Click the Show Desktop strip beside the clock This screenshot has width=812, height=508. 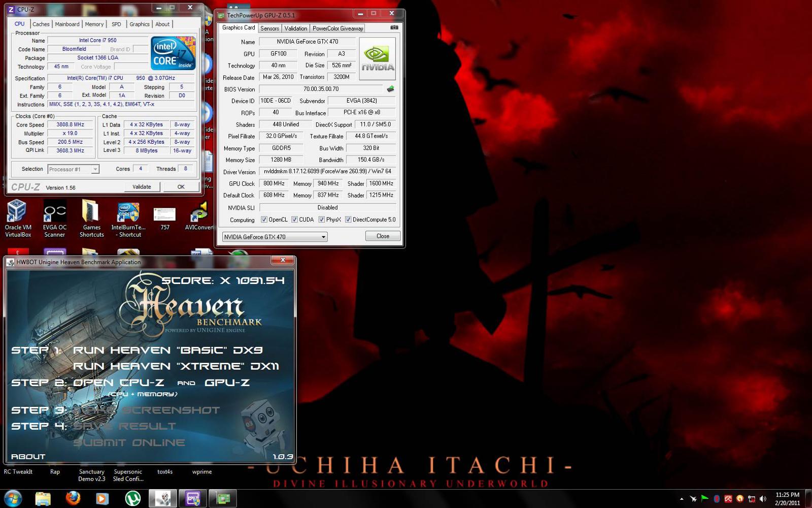pyautogui.click(x=808, y=499)
